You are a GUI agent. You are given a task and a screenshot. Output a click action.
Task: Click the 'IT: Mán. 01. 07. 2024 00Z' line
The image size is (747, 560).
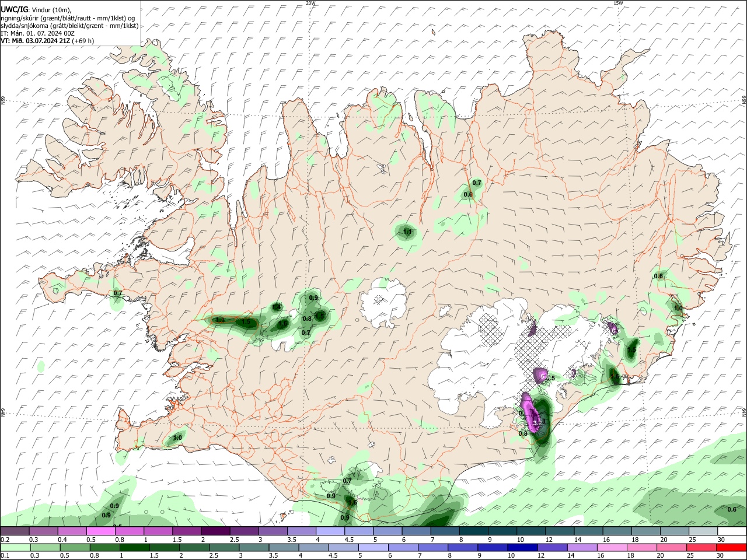click(38, 33)
